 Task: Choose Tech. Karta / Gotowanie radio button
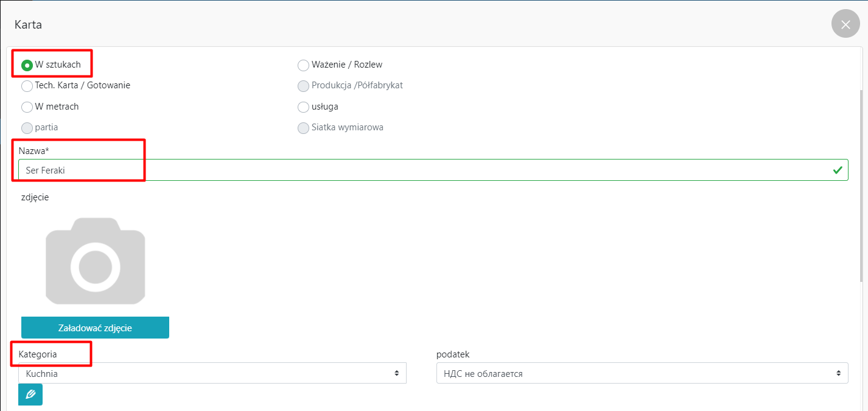[x=27, y=86]
